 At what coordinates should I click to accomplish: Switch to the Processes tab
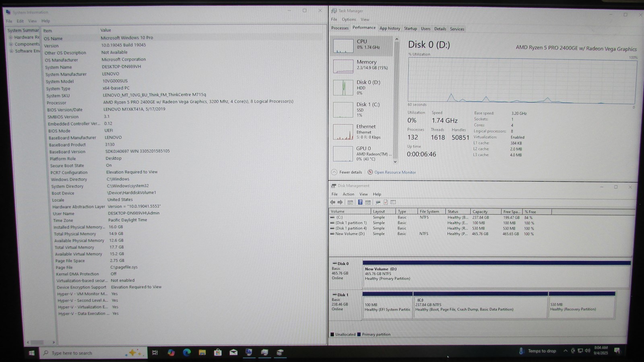pyautogui.click(x=340, y=28)
